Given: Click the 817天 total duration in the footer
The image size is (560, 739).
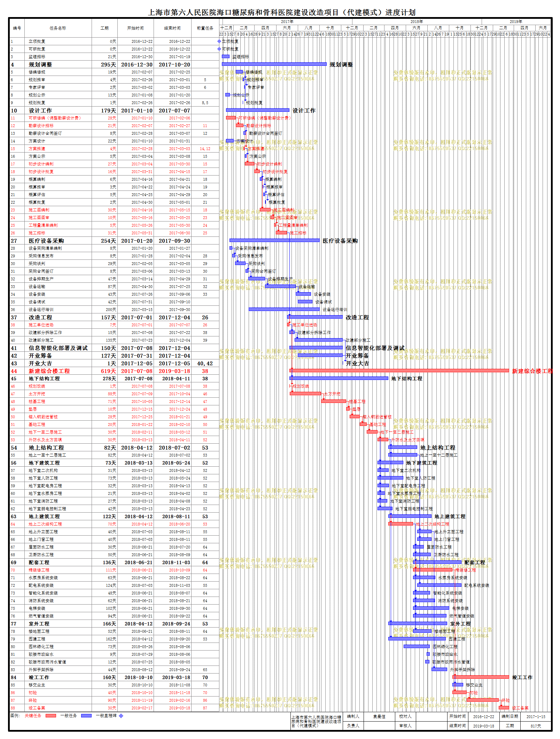Looking at the screenshot, I should pos(536,726).
